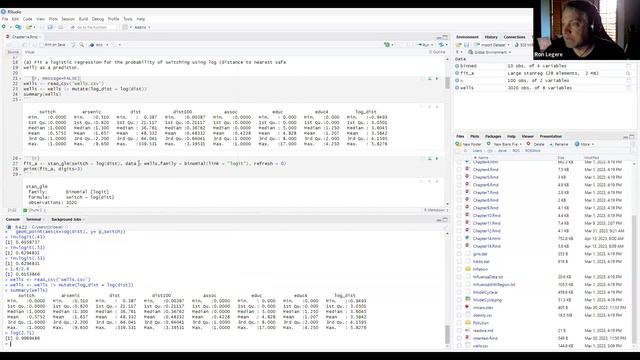The image size is (640, 360).
Task: Click the console vertical scrollbar
Action: tap(447, 334)
